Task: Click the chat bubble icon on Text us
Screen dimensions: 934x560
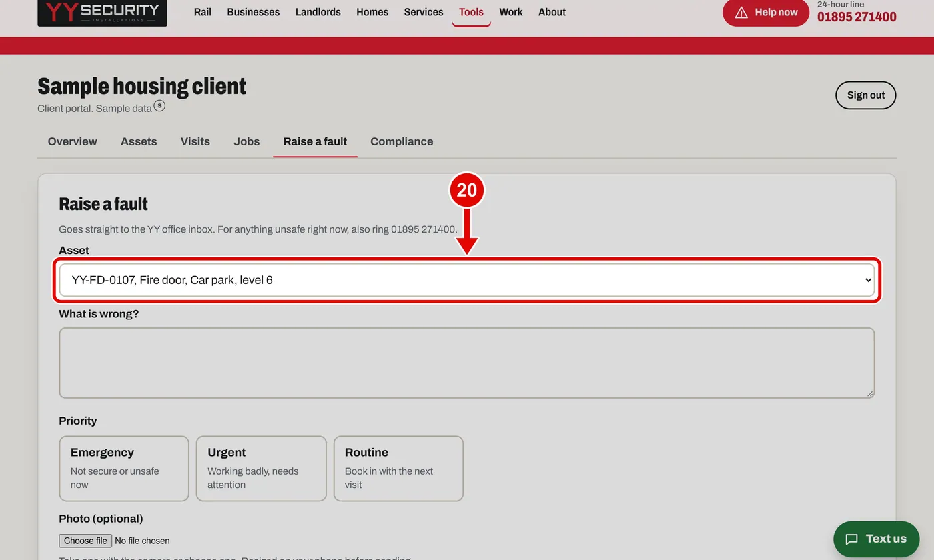Action: click(x=851, y=539)
